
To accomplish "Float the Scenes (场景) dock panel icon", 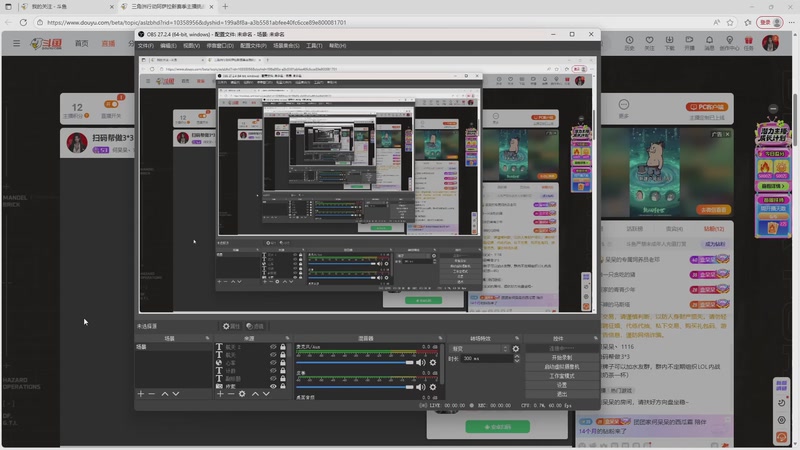I will pyautogui.click(x=207, y=338).
